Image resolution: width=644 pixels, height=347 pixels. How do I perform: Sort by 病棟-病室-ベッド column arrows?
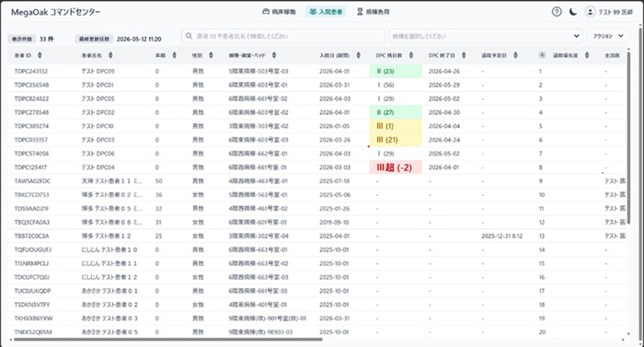click(x=274, y=55)
